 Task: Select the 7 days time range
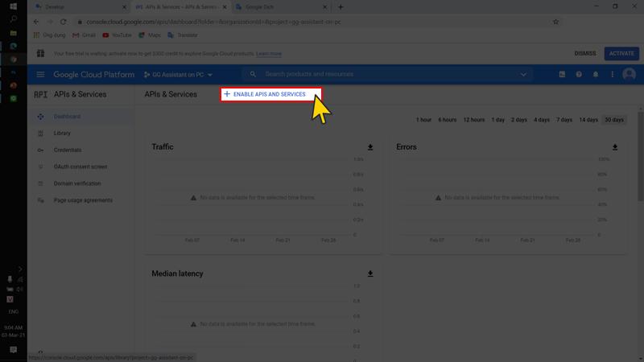pyautogui.click(x=564, y=120)
